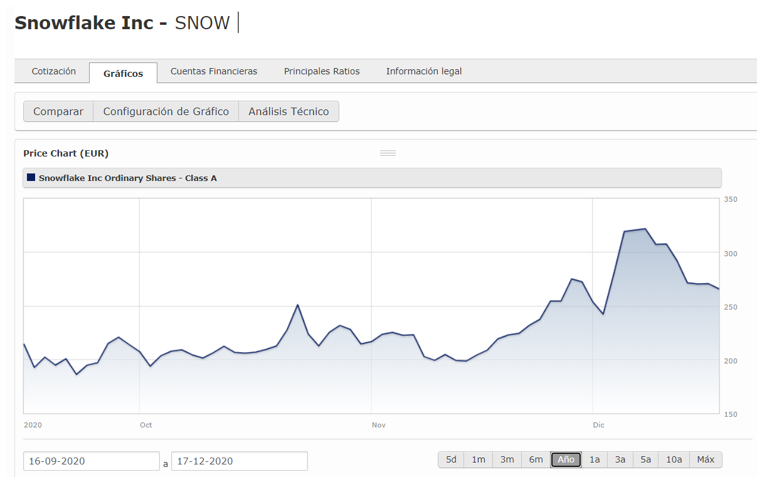The height and width of the screenshot is (492, 768).
Task: Show maximum range with Máx
Action: point(705,460)
